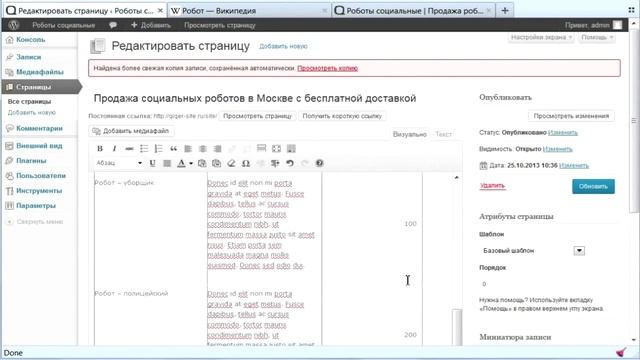
Task: Open Медиафайлы in the sidebar
Action: tap(39, 72)
